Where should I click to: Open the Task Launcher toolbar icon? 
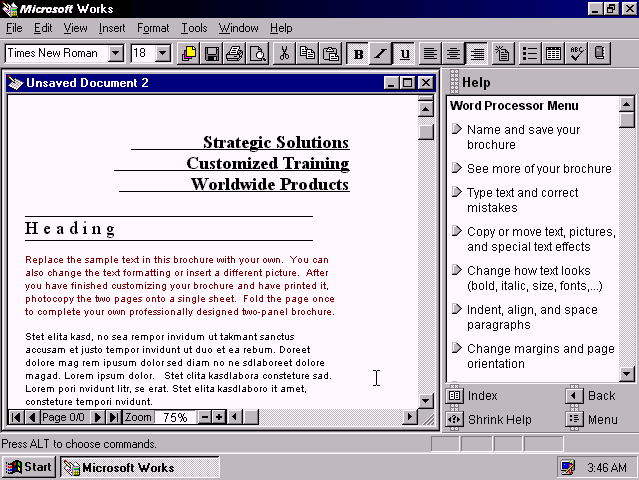click(x=188, y=53)
